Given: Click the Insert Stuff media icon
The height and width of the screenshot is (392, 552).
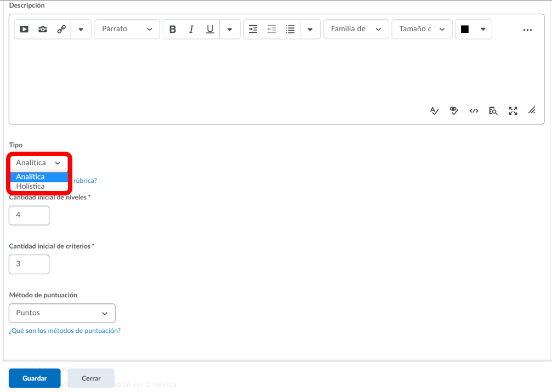Looking at the screenshot, I should (24, 30).
